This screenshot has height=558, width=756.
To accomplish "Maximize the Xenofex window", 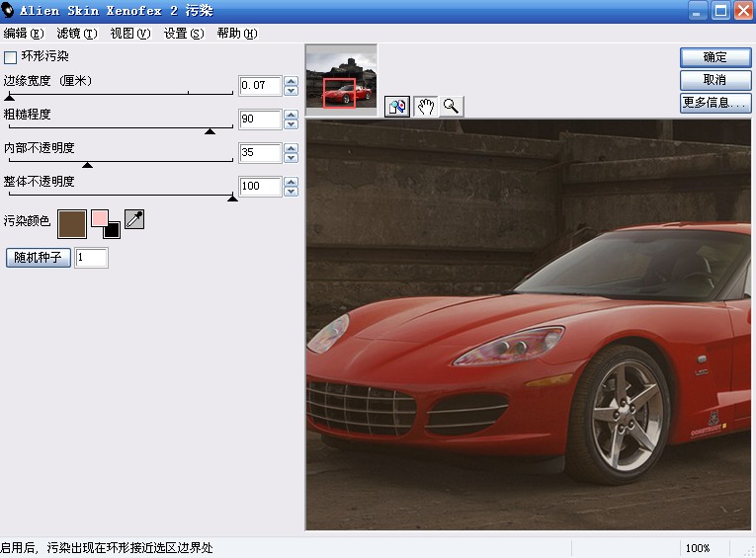I will point(720,11).
